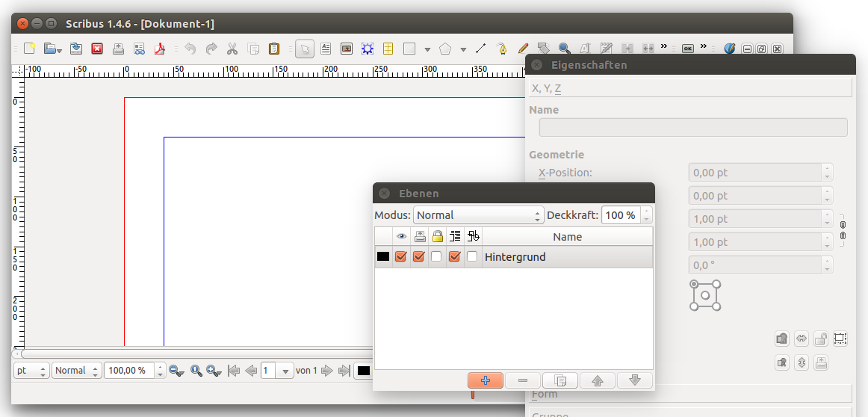This screenshot has width=868, height=417.
Task: Add a new layer with plus button
Action: (x=486, y=380)
